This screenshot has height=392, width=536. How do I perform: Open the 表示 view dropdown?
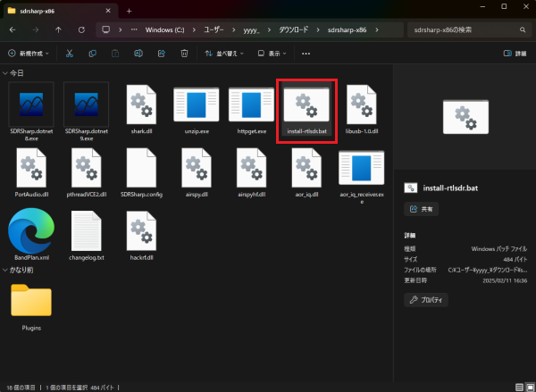(272, 54)
